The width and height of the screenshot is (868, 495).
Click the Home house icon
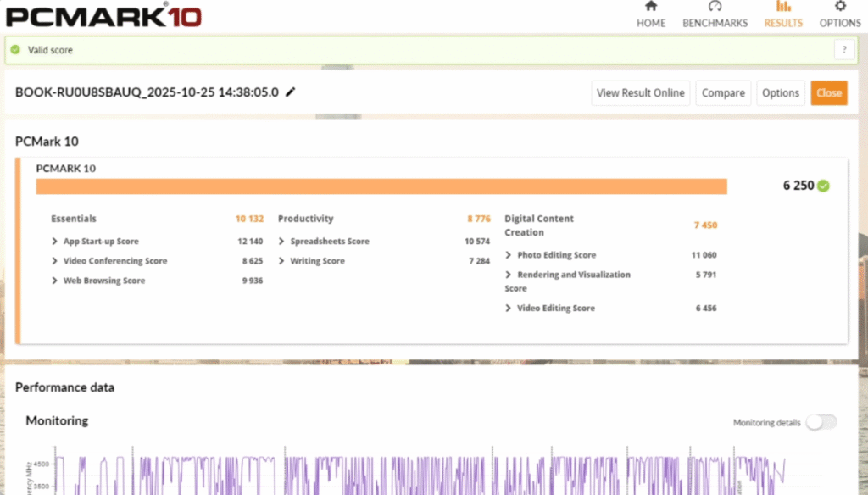pyautogui.click(x=651, y=7)
